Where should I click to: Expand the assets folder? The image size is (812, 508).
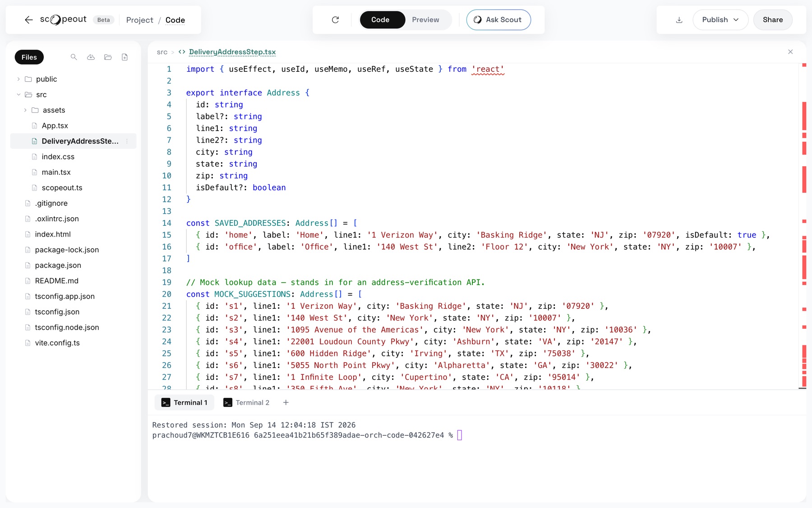(25, 110)
